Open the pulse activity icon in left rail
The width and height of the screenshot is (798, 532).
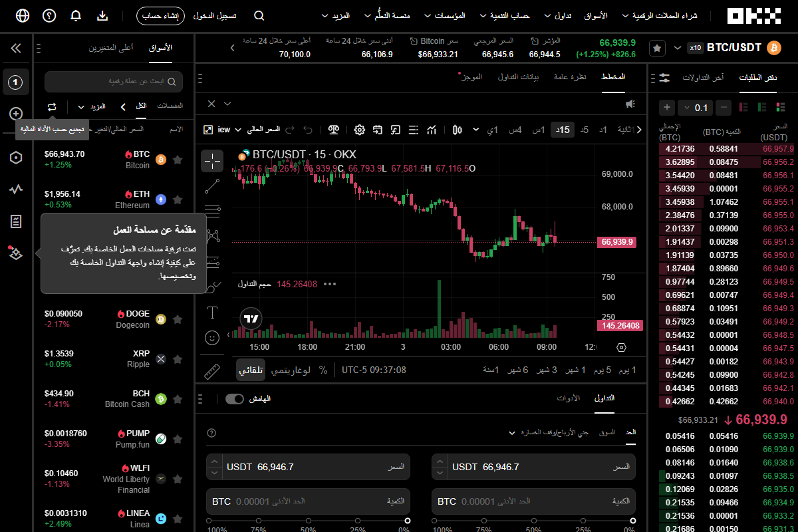pos(16,190)
